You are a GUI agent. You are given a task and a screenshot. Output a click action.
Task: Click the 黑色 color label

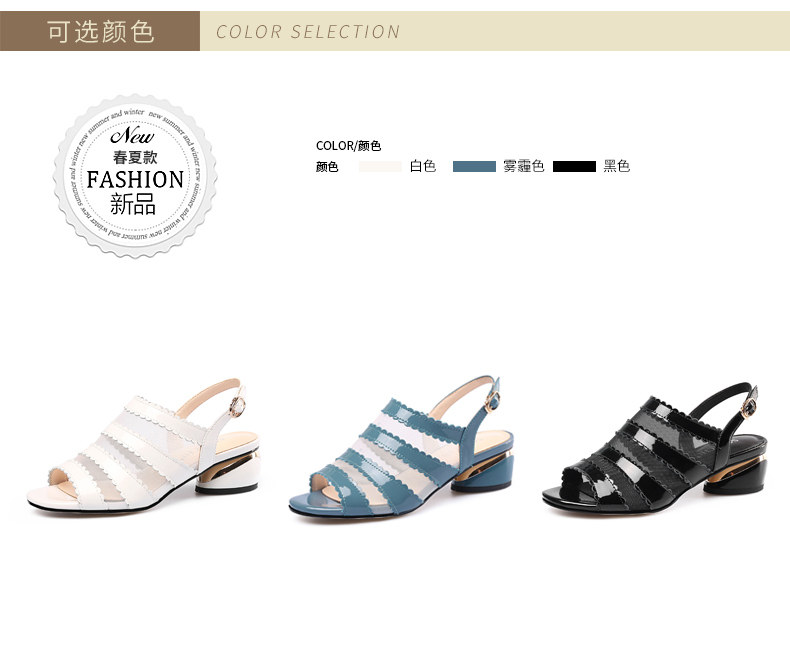(x=617, y=166)
